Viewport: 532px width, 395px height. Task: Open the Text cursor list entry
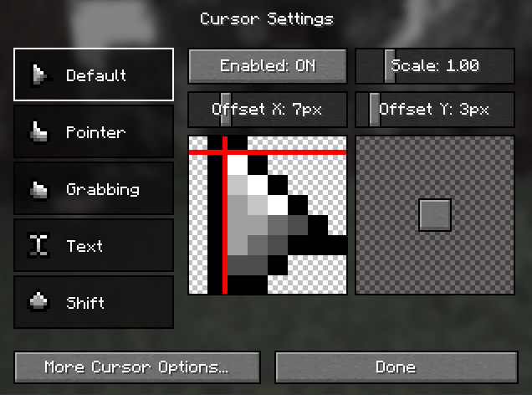pos(94,245)
